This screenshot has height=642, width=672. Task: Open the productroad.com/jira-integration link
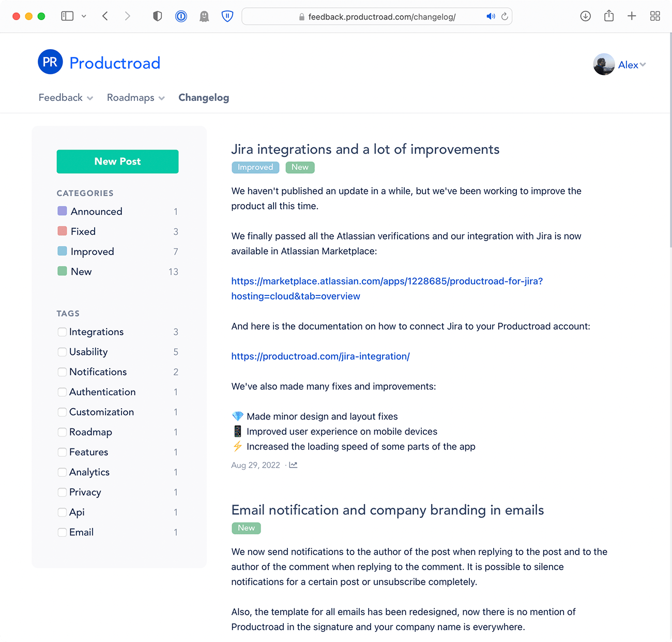pos(320,356)
